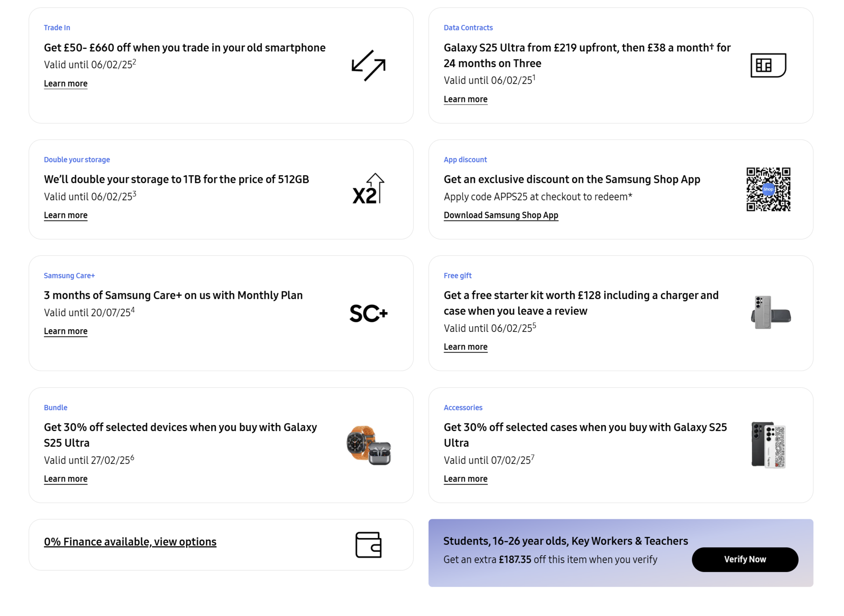Viewport: 844px width, 616px height.
Task: Click the SC+ Samsung Care icon
Action: pyautogui.click(x=368, y=313)
